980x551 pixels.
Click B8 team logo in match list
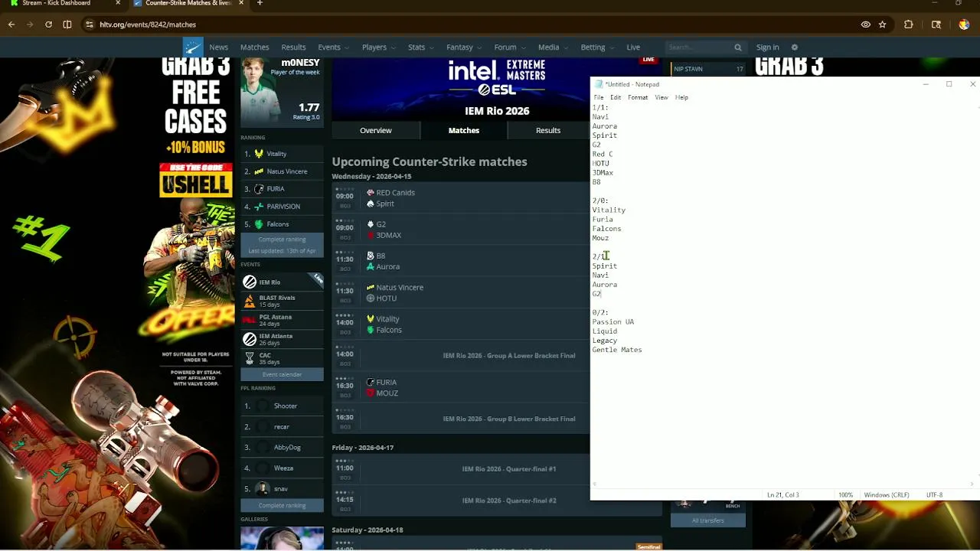coord(371,256)
